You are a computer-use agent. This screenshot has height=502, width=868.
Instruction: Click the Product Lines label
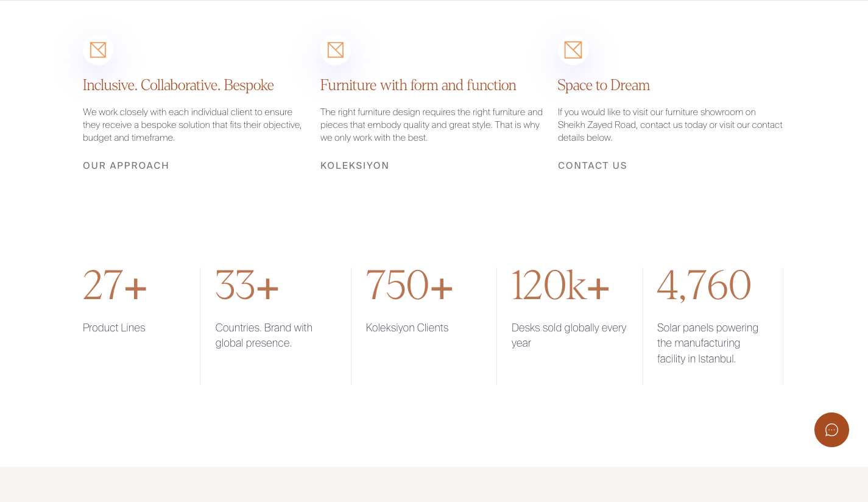click(114, 328)
